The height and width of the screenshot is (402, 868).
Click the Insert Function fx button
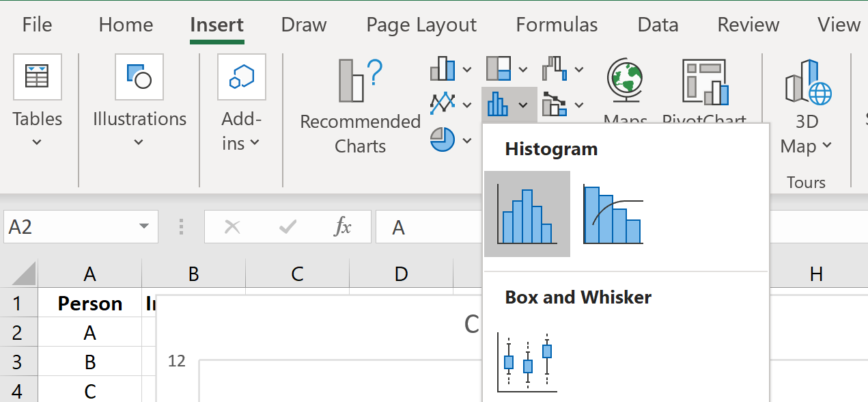coord(342,226)
